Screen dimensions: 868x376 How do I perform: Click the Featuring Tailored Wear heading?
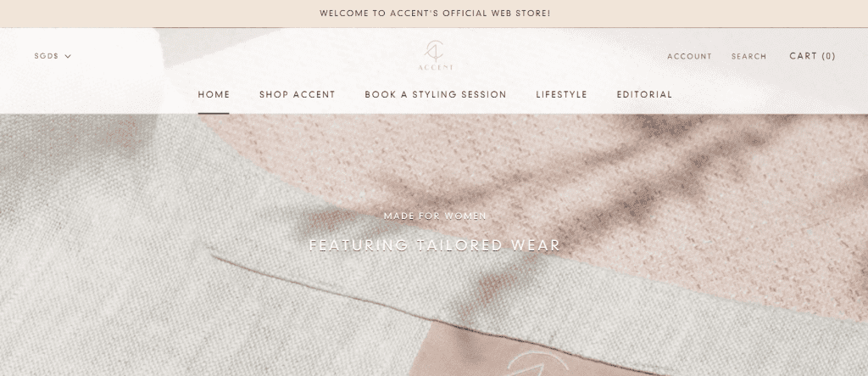click(435, 245)
